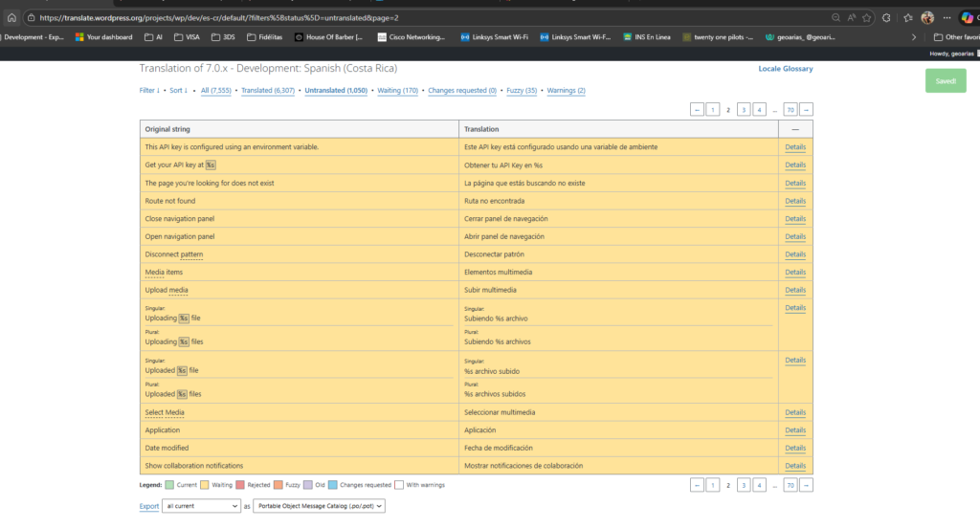Click the zoom magnifier icon in address bar
Screen dimensions: 980x528
[836, 17]
